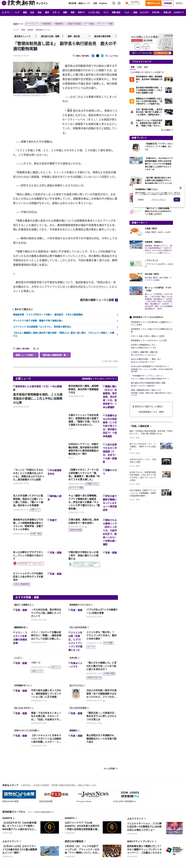Click the arrow icon beside 鹿児島の最新ニュースと話題
This screenshot has height=868, width=186.
tap(116, 300)
